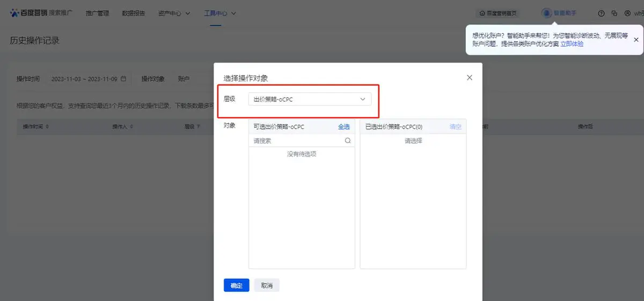
Task: Click the calendar icon in date range
Action: point(123,79)
